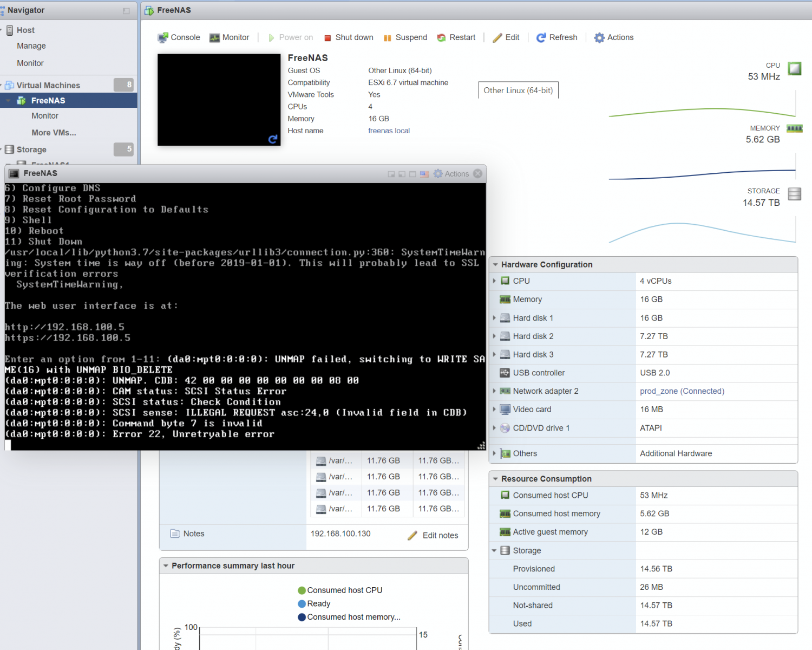Open the black console preview thumbnail
The height and width of the screenshot is (650, 812).
tap(219, 100)
